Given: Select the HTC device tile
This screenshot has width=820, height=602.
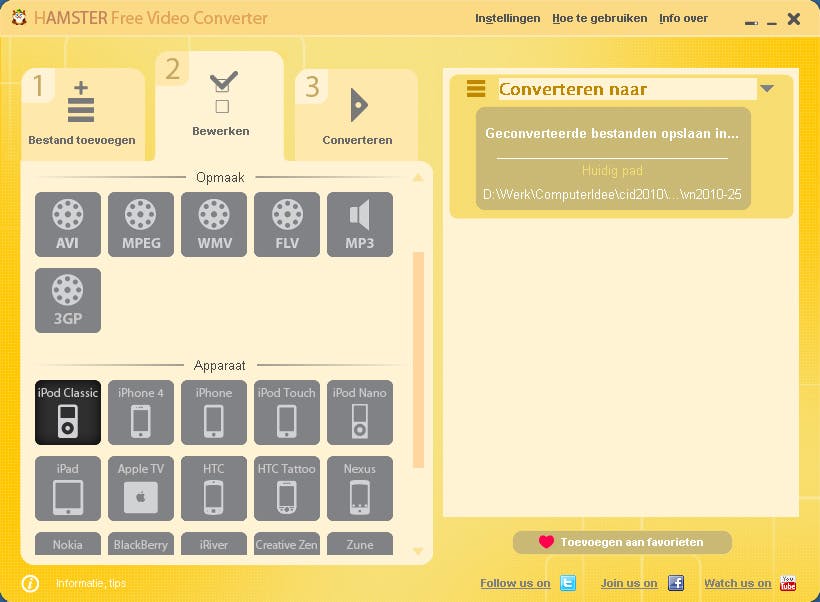Looking at the screenshot, I should pos(214,489).
